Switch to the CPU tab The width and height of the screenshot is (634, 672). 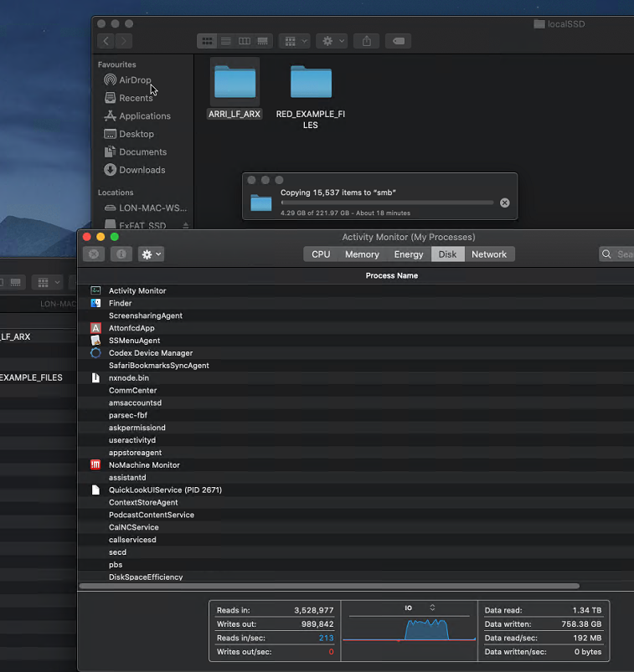[x=321, y=254]
